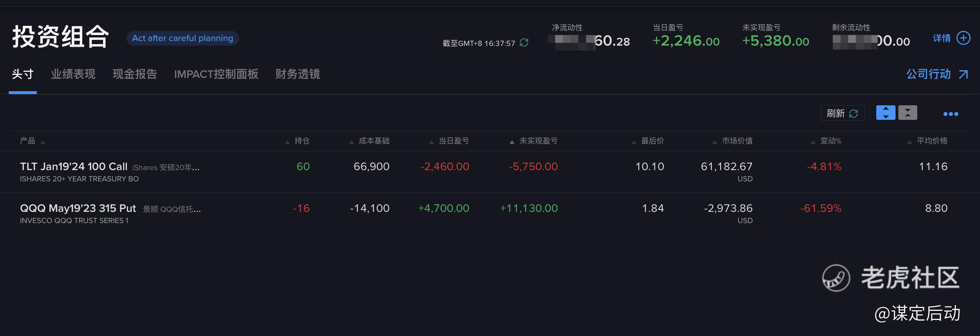Sort by 变动% column header
This screenshot has height=336, width=980.
830,141
